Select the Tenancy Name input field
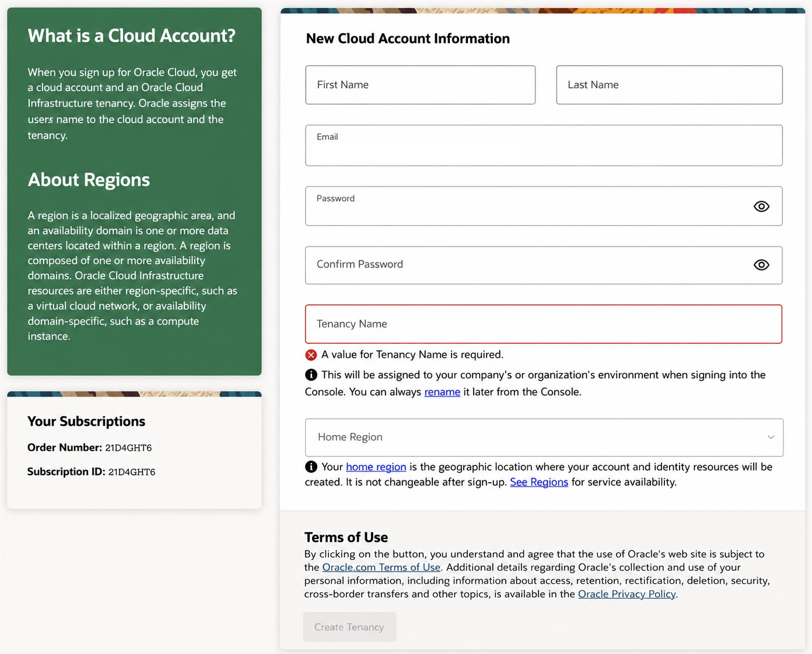Viewport: 812px width, 654px height. tap(543, 324)
